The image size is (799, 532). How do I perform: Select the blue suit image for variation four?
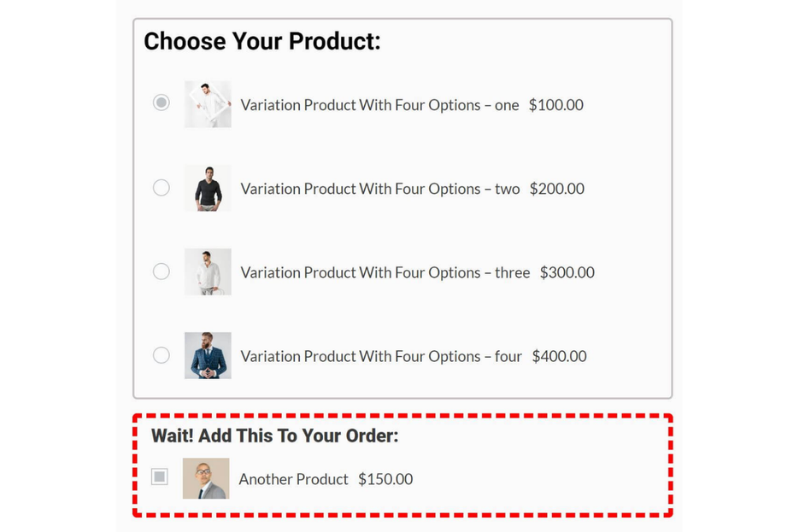[x=207, y=354]
